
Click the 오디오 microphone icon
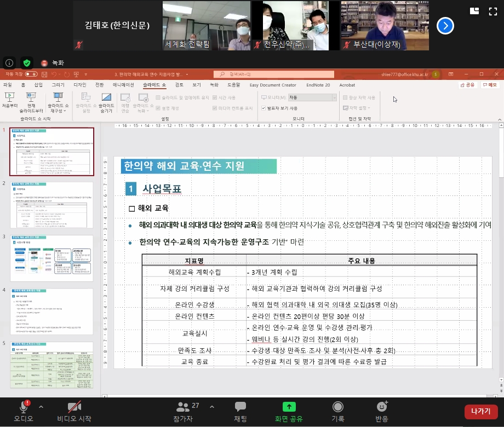point(24,407)
